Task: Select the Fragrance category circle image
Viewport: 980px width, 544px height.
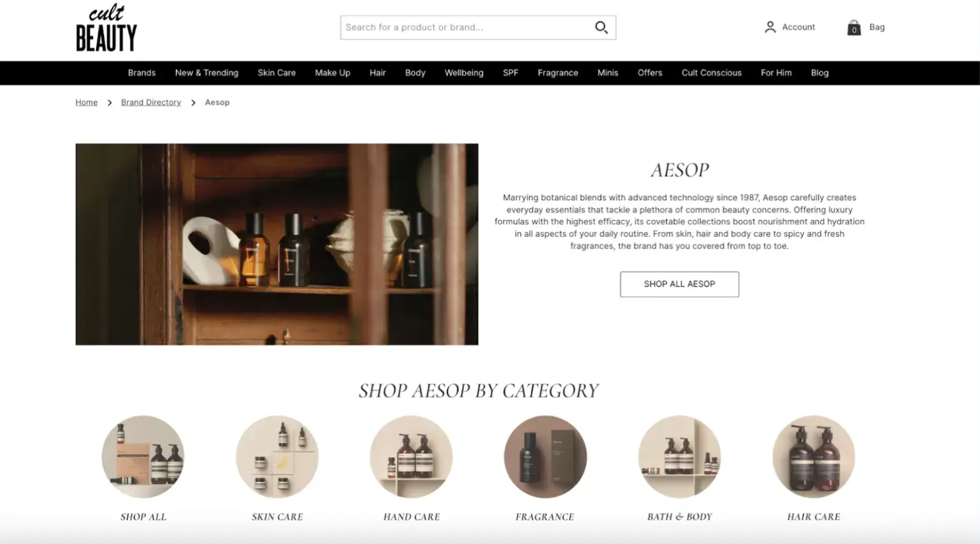Action: tap(545, 457)
